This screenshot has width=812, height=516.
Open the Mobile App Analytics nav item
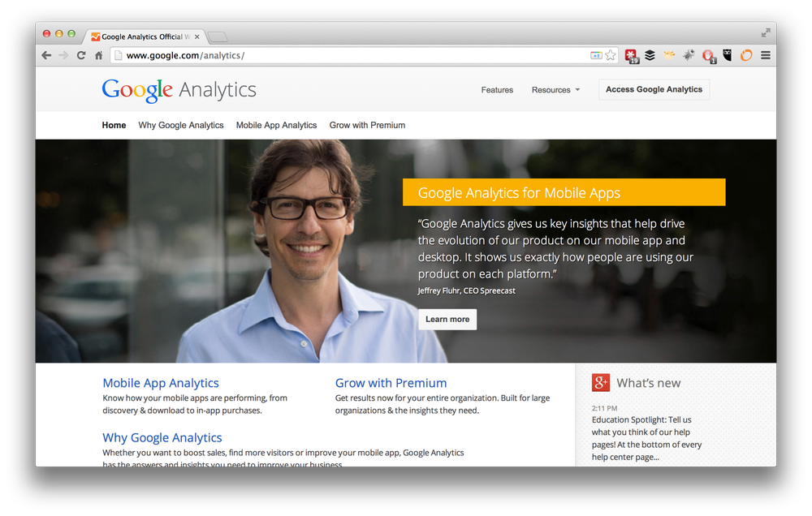coord(276,125)
